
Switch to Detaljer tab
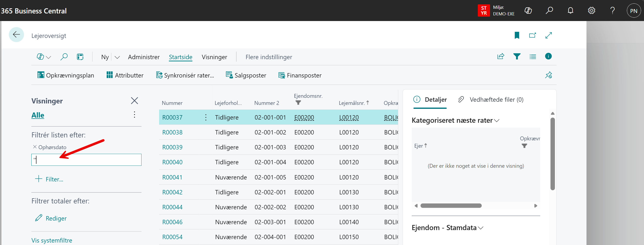[x=430, y=100]
